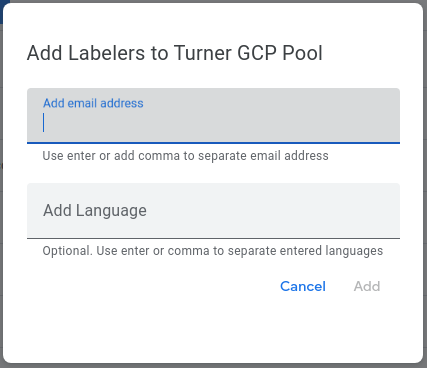Click the 'Add Language' placeholder text

(x=95, y=211)
